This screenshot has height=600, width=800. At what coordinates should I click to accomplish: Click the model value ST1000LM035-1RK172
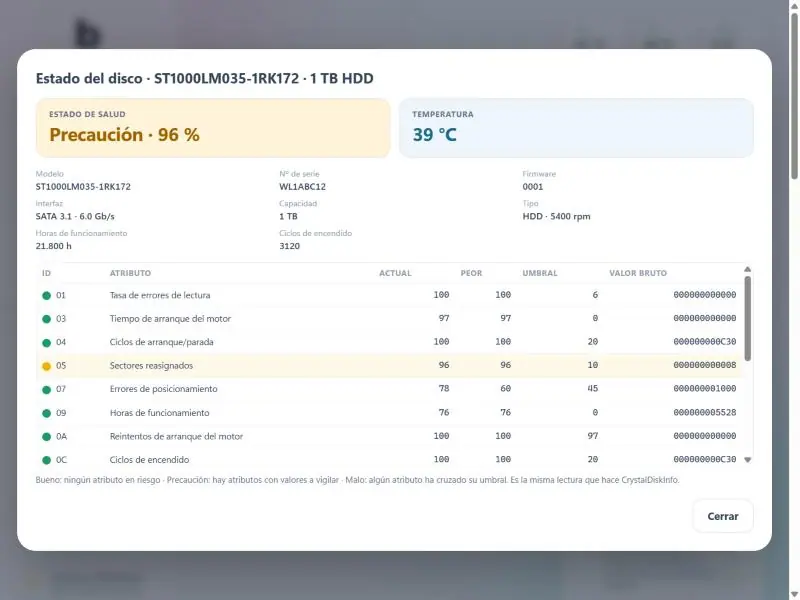coord(83,187)
